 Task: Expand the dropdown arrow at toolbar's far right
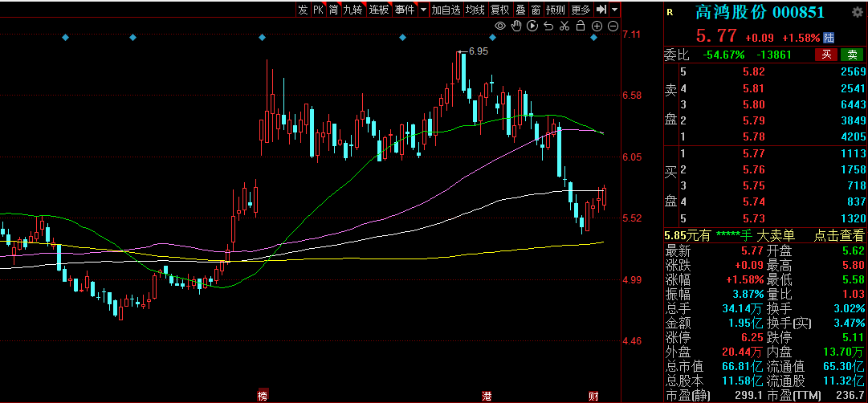pos(615,10)
